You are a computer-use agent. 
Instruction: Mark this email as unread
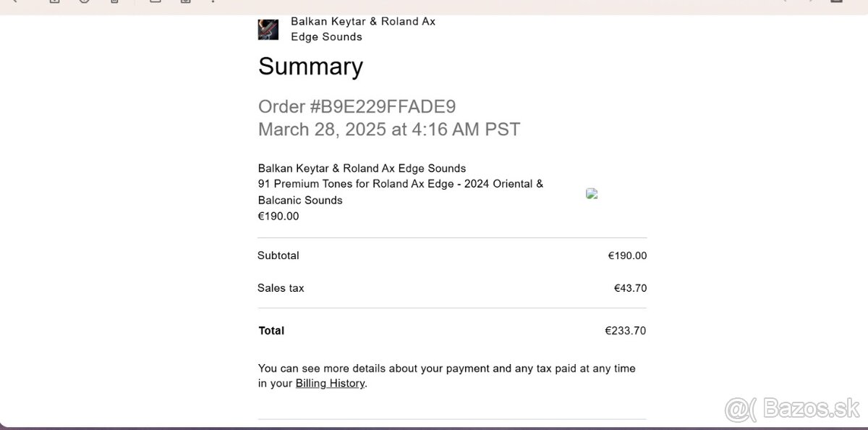tap(155, 1)
